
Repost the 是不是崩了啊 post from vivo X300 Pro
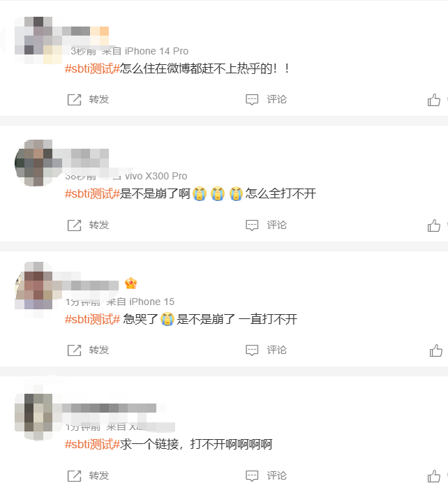88,225
